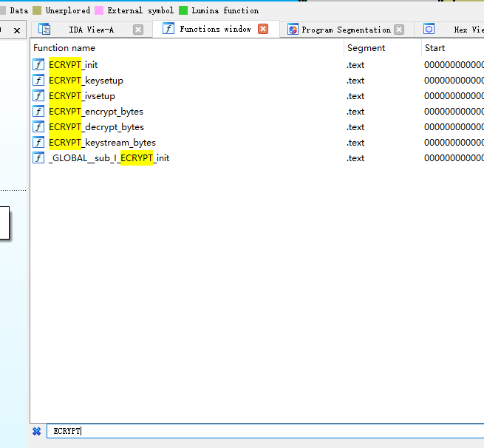Click the Data legend gray swatch
Image resolution: width=484 pixels, height=448 pixels.
pos(3,10)
